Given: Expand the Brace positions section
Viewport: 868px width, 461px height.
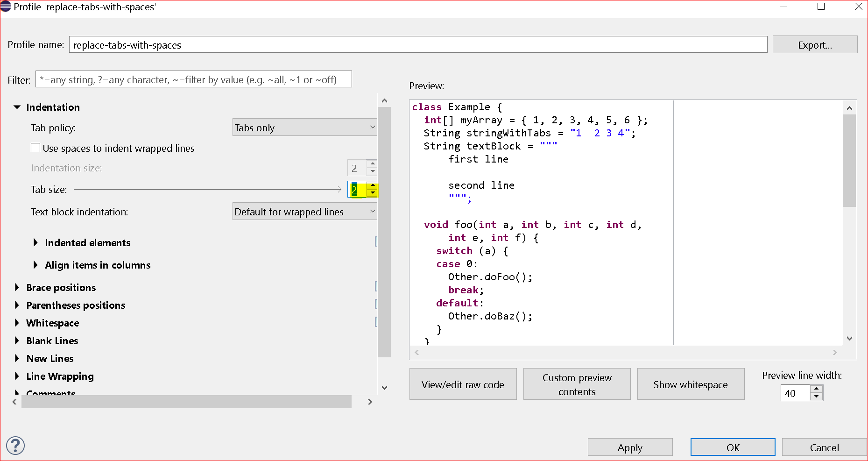Looking at the screenshot, I should coord(17,287).
